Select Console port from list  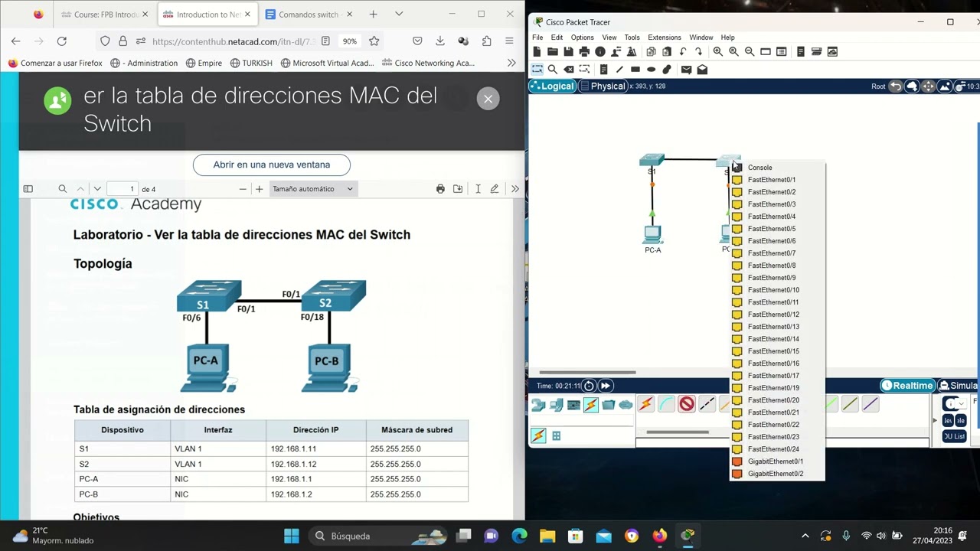(777, 168)
